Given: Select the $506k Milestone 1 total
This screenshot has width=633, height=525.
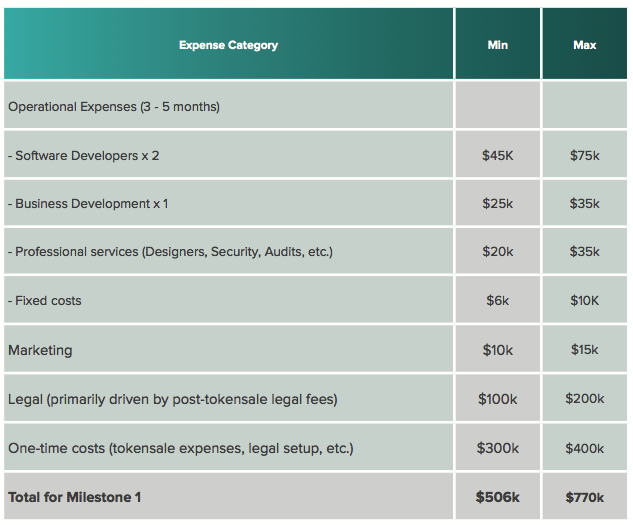Looking at the screenshot, I should 498,497.
